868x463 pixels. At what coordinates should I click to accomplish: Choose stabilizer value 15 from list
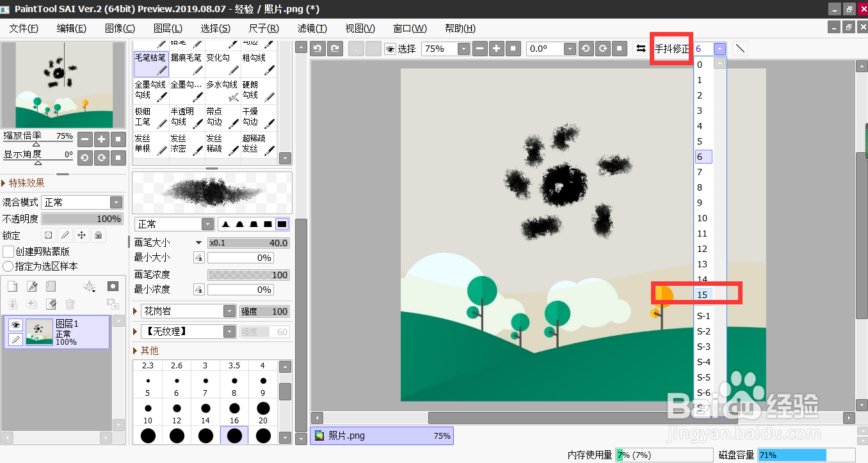(703, 295)
